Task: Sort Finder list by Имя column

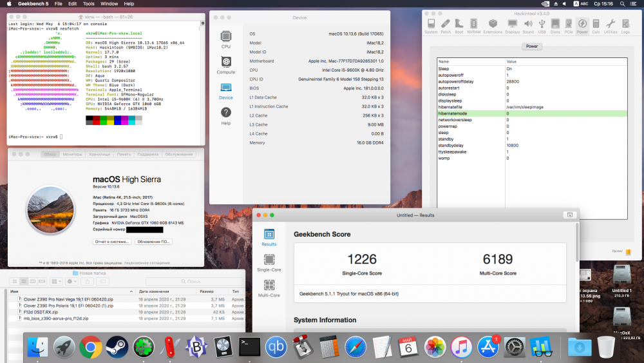Action: pos(72,291)
